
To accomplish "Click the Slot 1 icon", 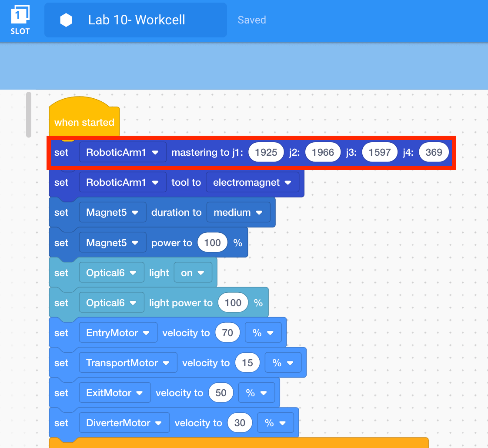I will [x=20, y=20].
